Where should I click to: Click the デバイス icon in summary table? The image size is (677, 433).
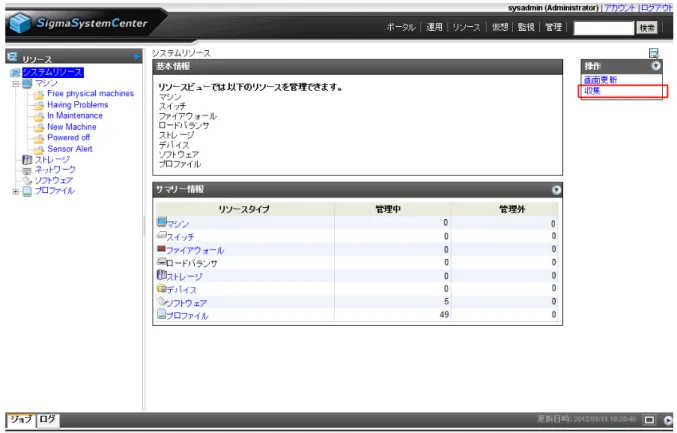161,288
